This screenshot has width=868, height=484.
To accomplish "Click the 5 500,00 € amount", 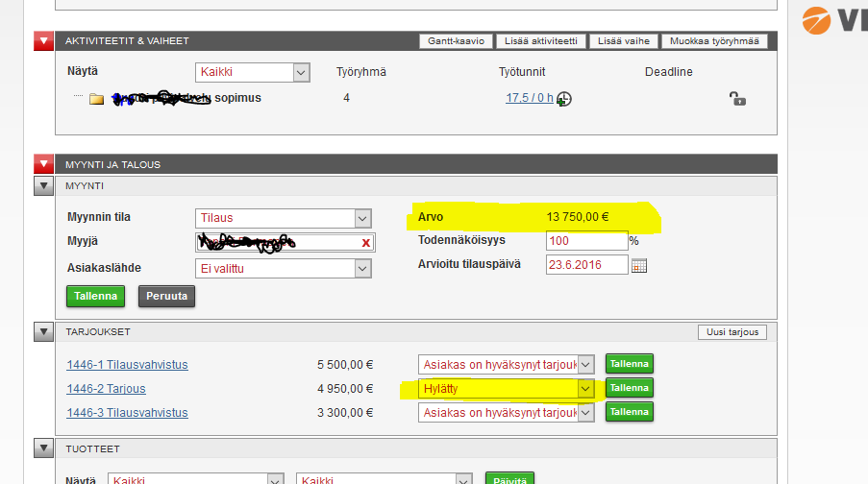I will pyautogui.click(x=345, y=365).
